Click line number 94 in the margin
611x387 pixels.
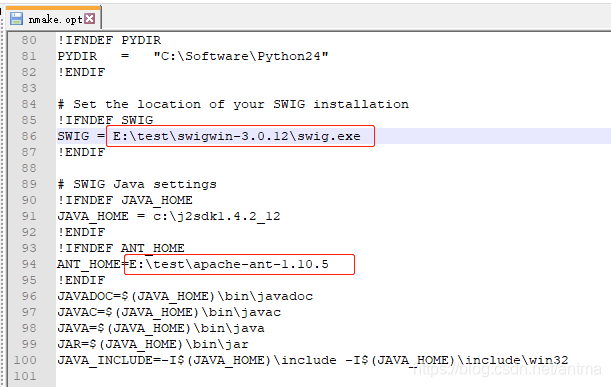[x=29, y=264]
